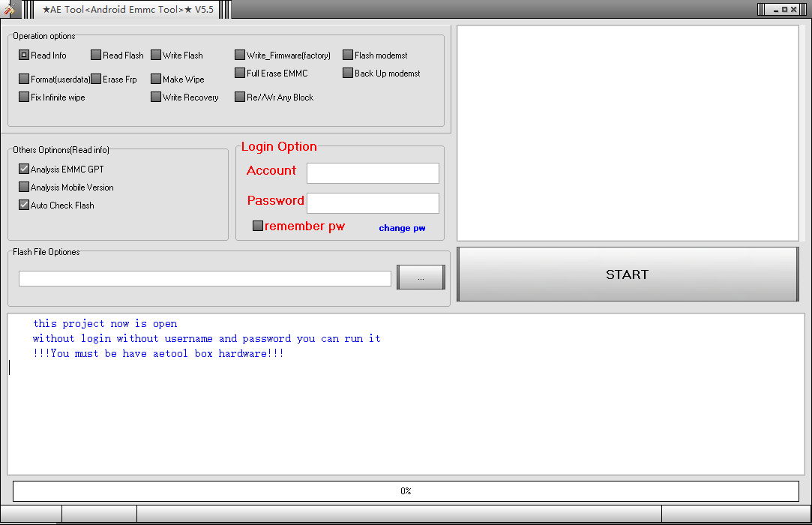812x525 pixels.
Task: Open the change pw link
Action: point(402,228)
